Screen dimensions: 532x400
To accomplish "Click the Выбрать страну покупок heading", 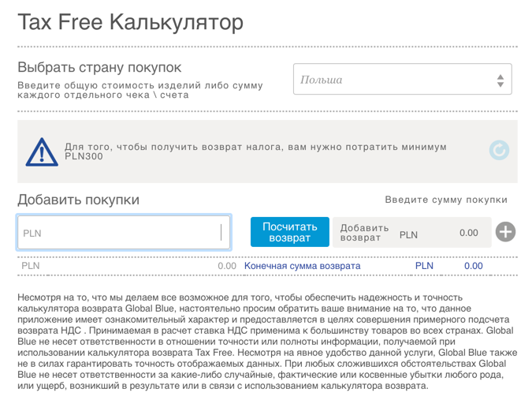I will [99, 68].
